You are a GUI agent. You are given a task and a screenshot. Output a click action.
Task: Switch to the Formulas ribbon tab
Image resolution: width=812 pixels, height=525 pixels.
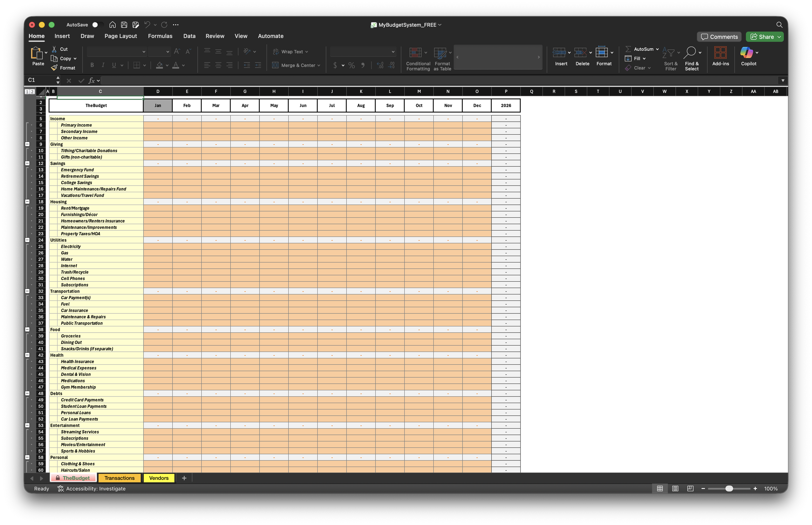tap(160, 36)
